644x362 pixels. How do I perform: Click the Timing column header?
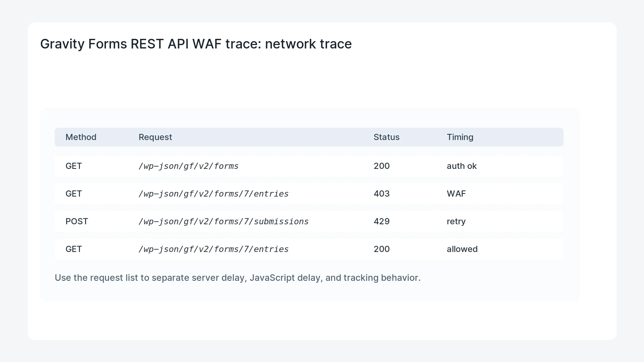[460, 137]
